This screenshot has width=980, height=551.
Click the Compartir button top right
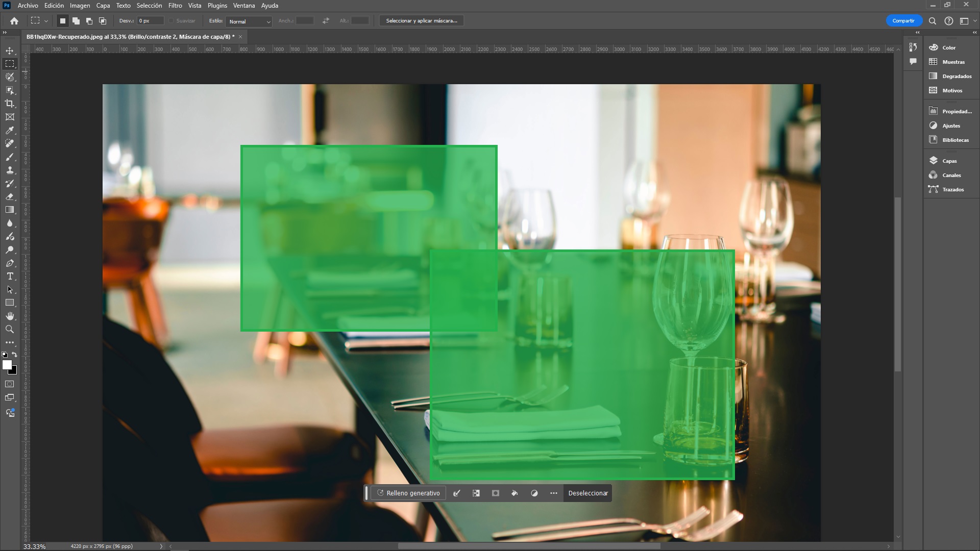(x=903, y=20)
